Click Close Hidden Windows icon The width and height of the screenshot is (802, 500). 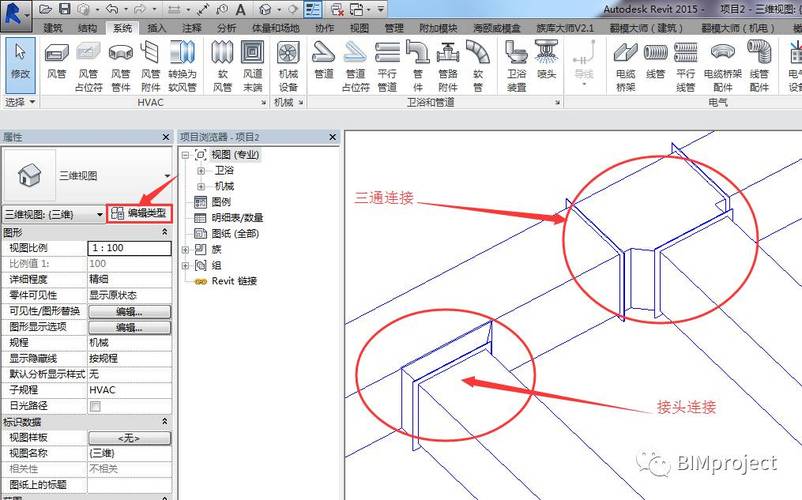click(337, 9)
